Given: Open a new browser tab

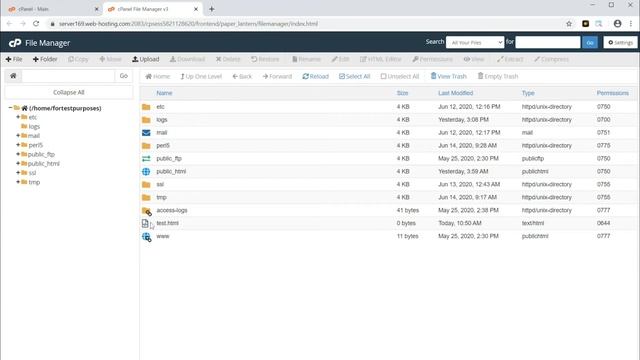Looking at the screenshot, I should (211, 9).
